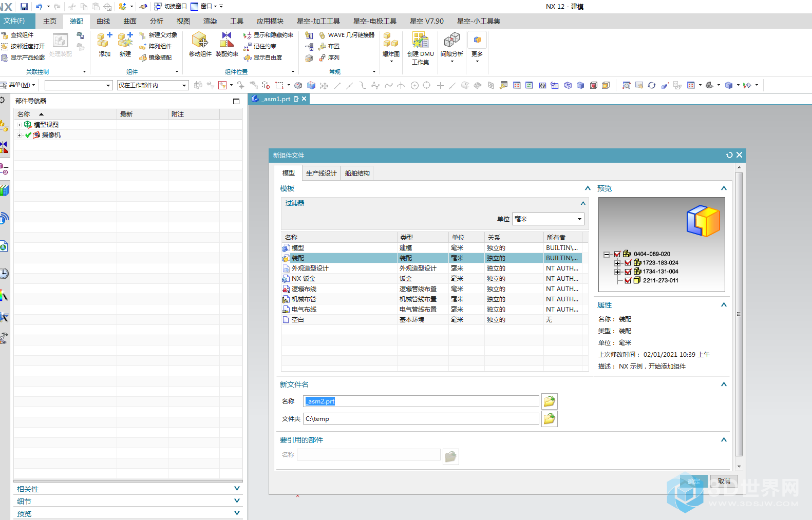This screenshot has height=520, width=812.
Task: Switch to the 船舶结构 dialog tab
Action: (x=357, y=174)
